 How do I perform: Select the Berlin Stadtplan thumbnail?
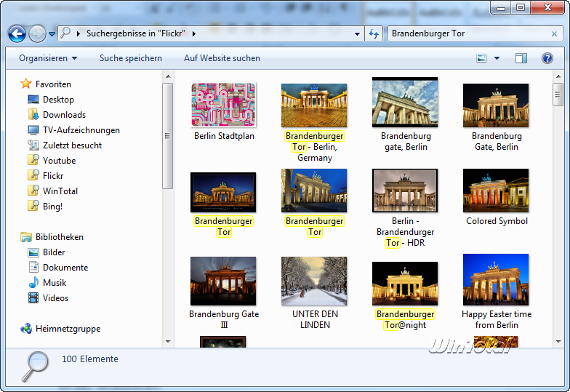[x=224, y=105]
